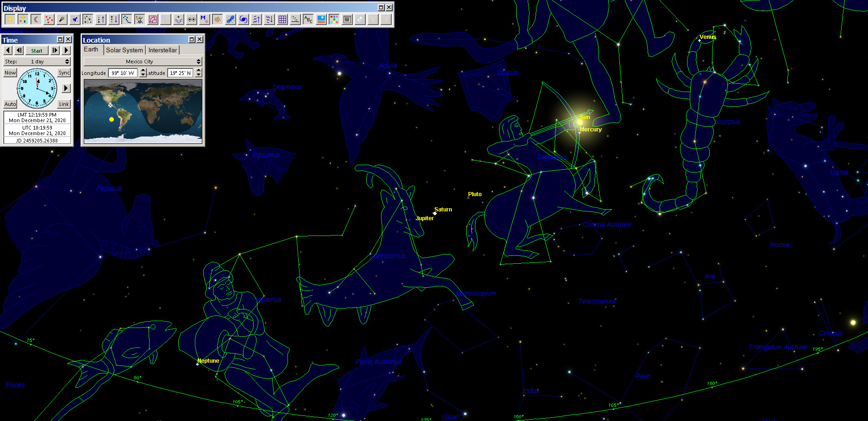This screenshot has height=421, width=868.
Task: Toggle the red-dots asteroids icon
Action: tap(49, 19)
